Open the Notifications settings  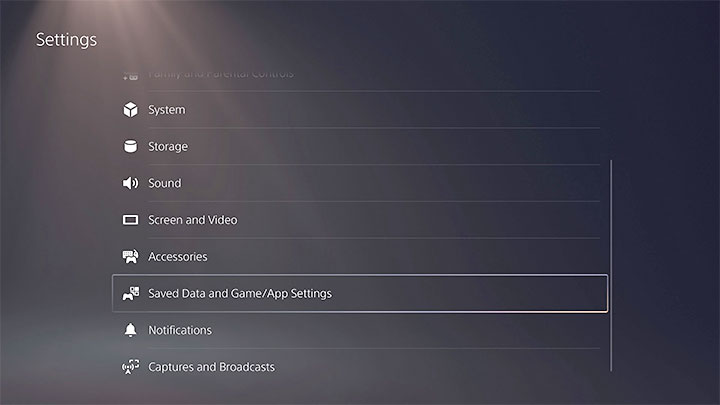tap(180, 330)
